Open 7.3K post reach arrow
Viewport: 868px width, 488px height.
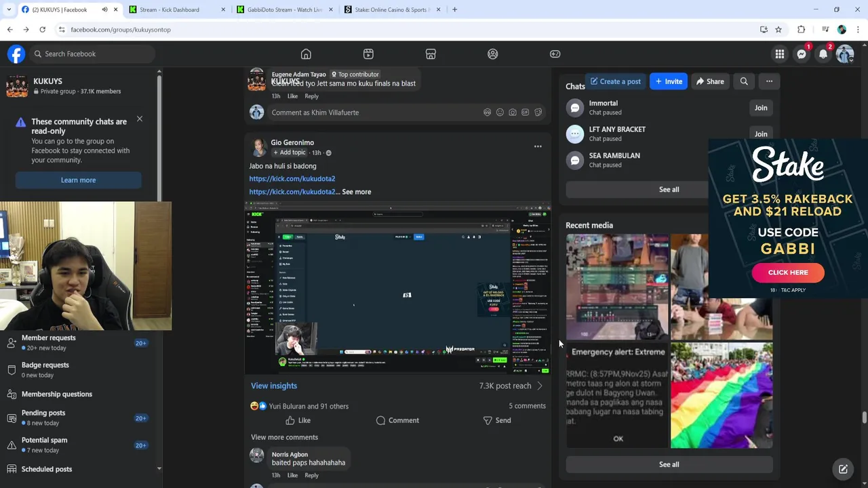[540, 386]
